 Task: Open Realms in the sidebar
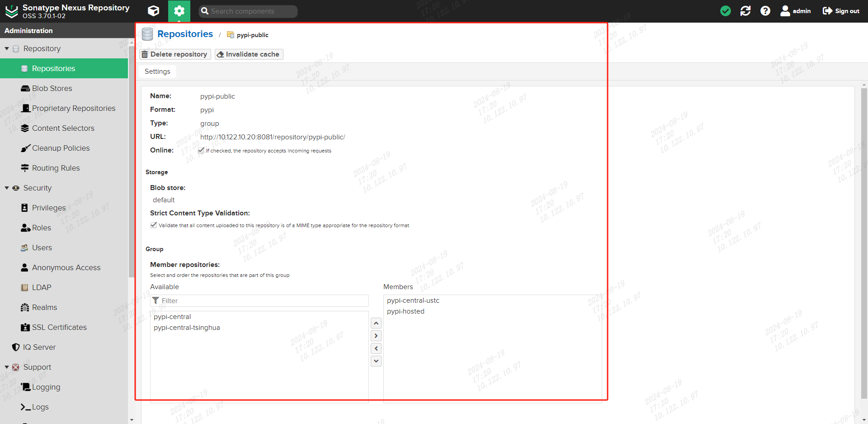pos(64,307)
